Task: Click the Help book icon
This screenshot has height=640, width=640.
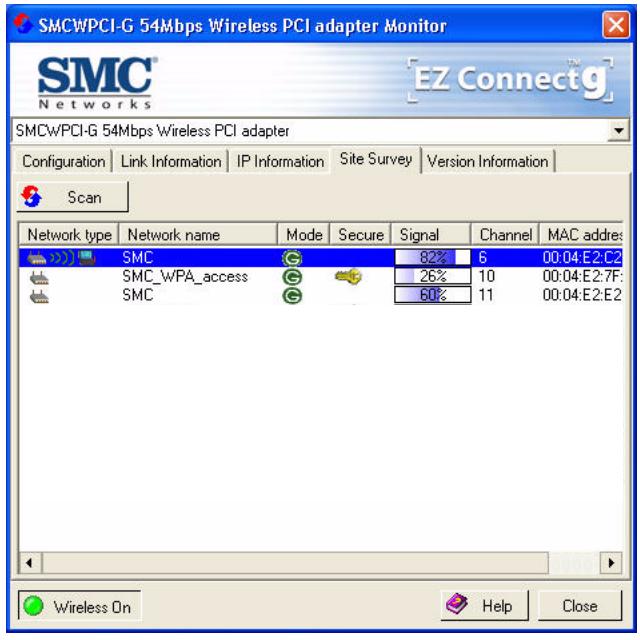Action: [457, 604]
